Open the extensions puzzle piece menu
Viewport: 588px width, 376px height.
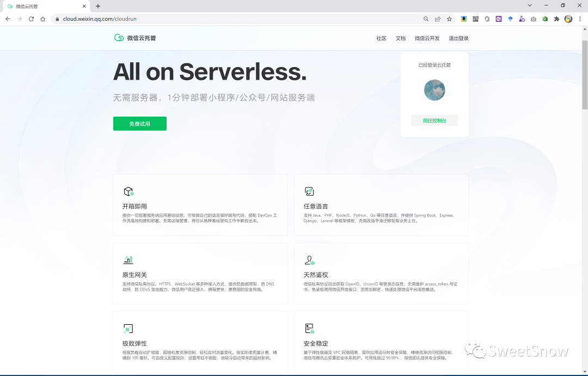556,19
